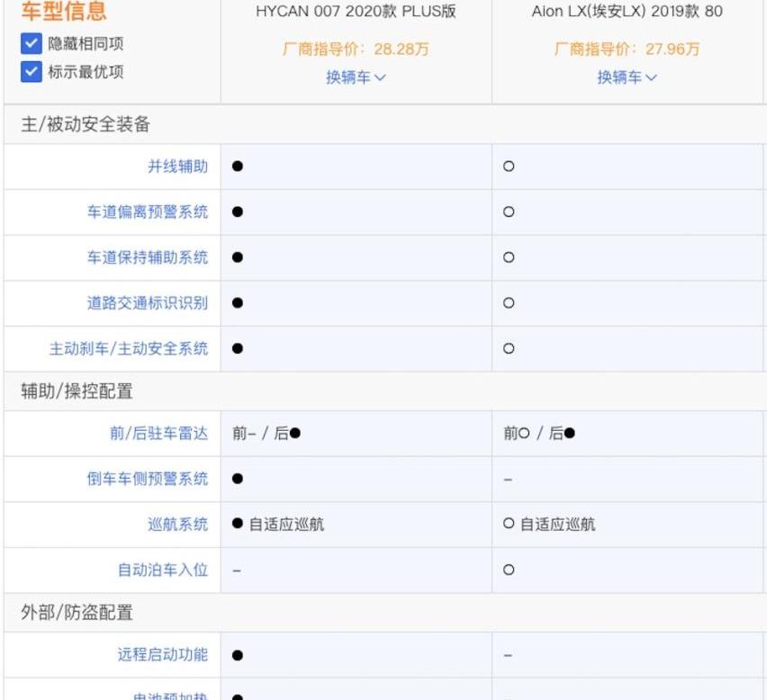Click Aion LX ○ 自适应巡航 cruise value
Image resolution: width=767 pixels, height=700 pixels.
click(549, 525)
